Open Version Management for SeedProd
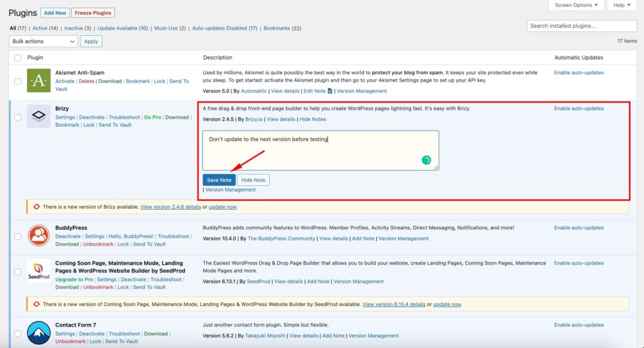The height and width of the screenshot is (348, 644). [x=358, y=281]
